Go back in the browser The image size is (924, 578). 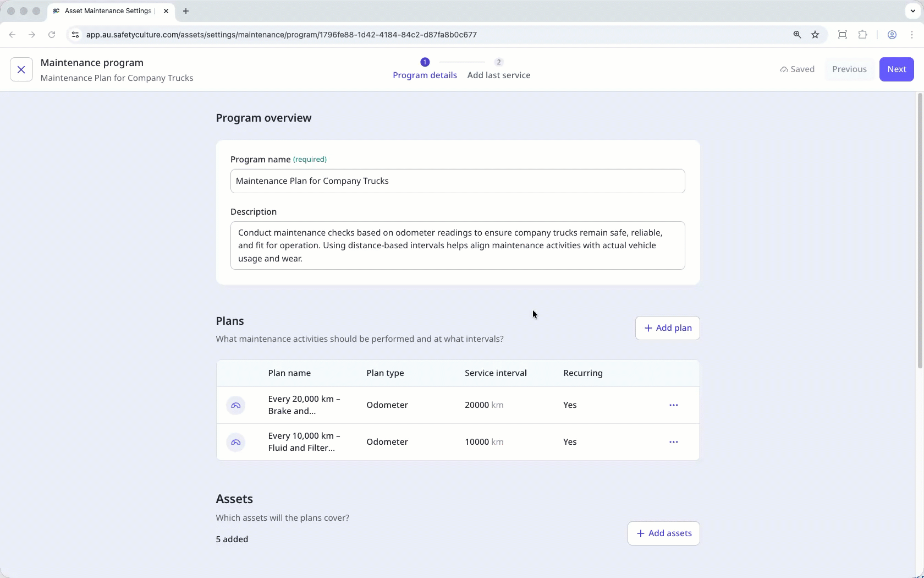[12, 35]
